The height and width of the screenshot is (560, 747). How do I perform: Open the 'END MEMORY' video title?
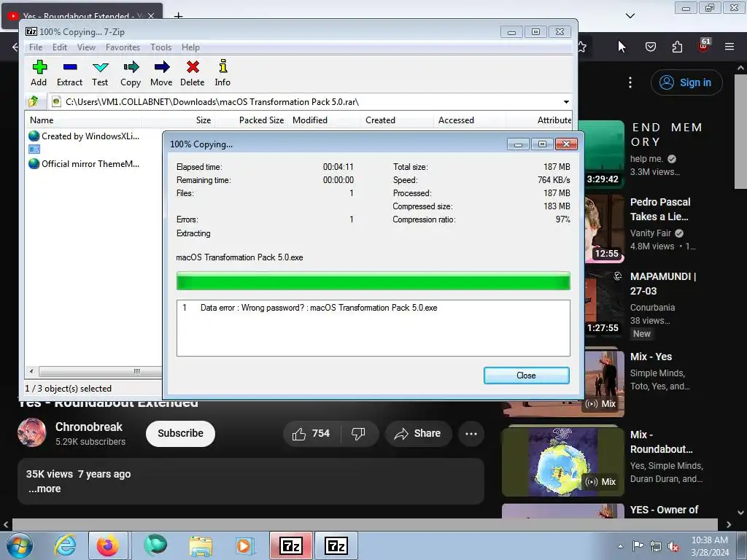[667, 134]
